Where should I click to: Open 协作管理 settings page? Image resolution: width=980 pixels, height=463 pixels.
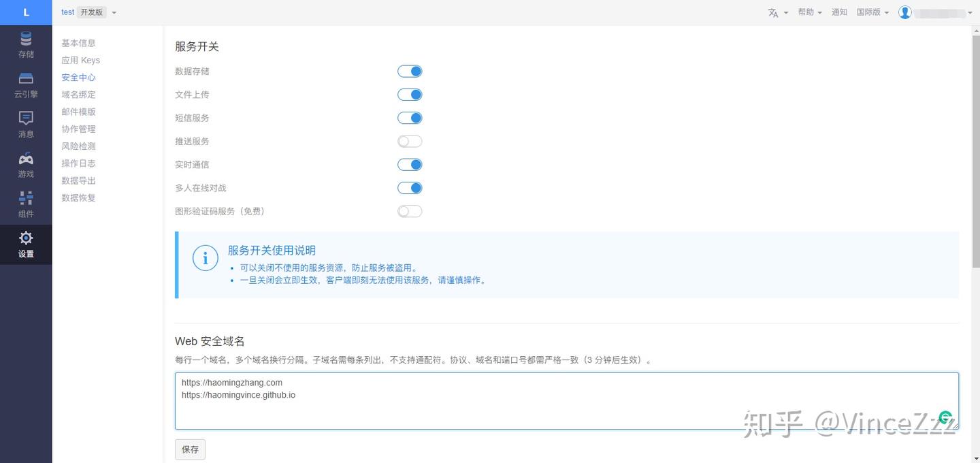[x=78, y=129]
